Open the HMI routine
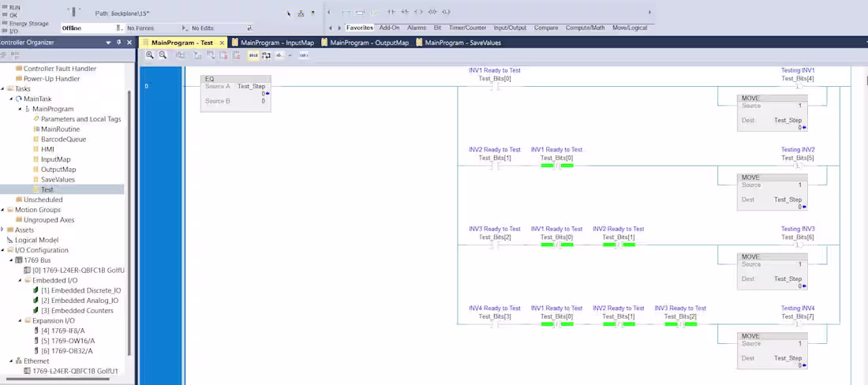 (x=47, y=149)
